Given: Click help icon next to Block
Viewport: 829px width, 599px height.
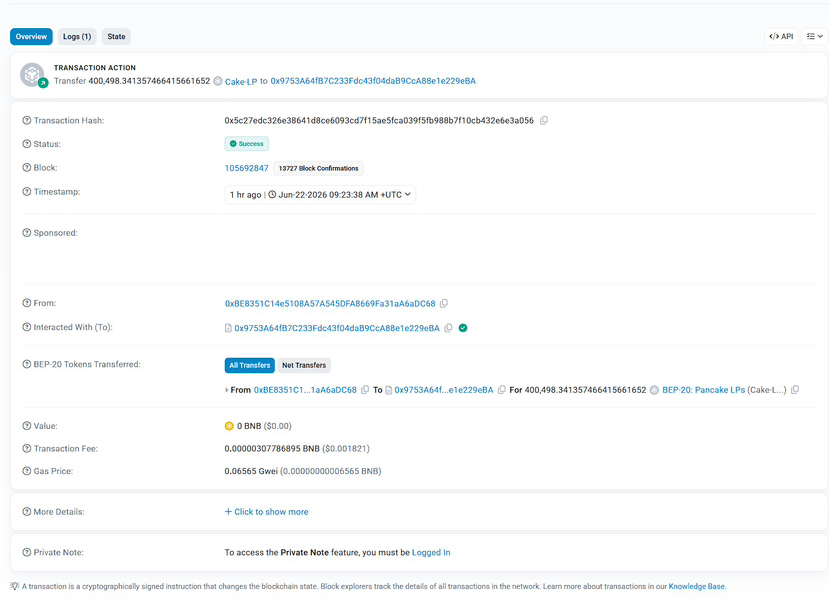Looking at the screenshot, I should click(x=26, y=168).
